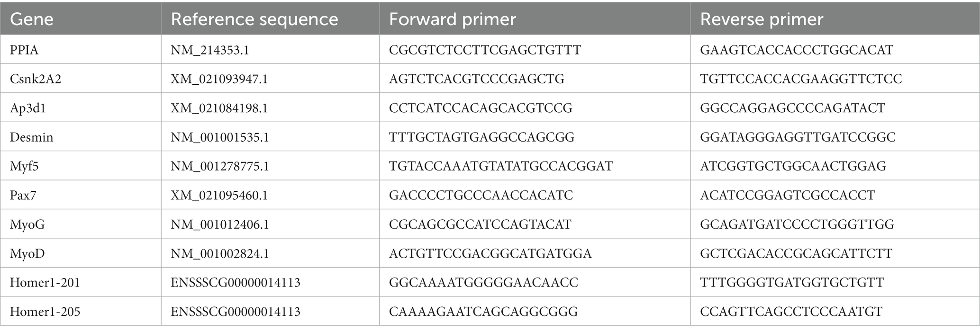Click Homer1-205 reference ENSSSCG00000014113
Screen dimensions: 980x332
click(236, 312)
